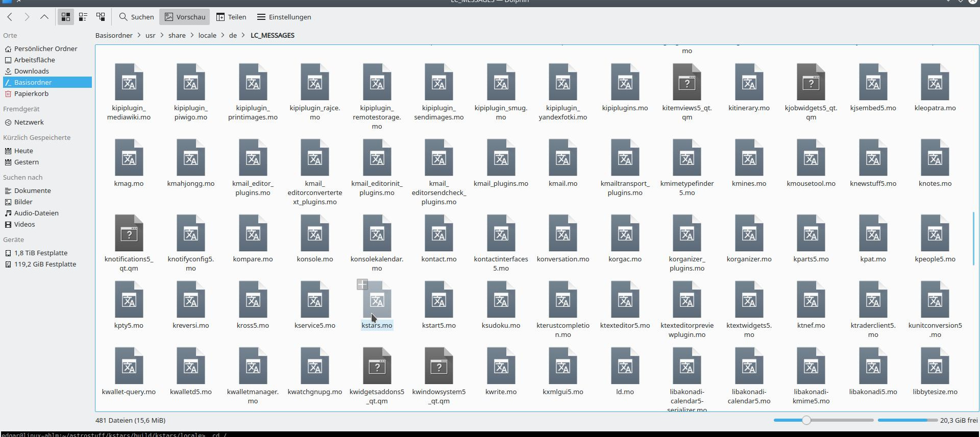Open Downloads in the places panel
This screenshot has width=980, height=437.
point(31,71)
